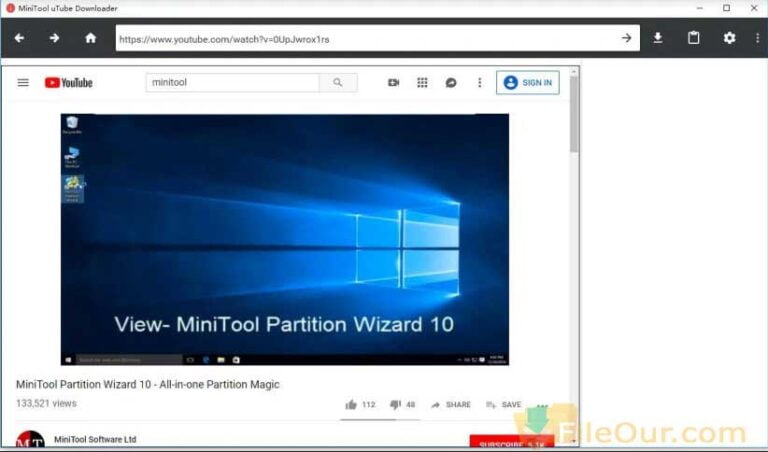The image size is (768, 452).
Task: Open the YouTube hamburger guide menu
Action: [23, 82]
